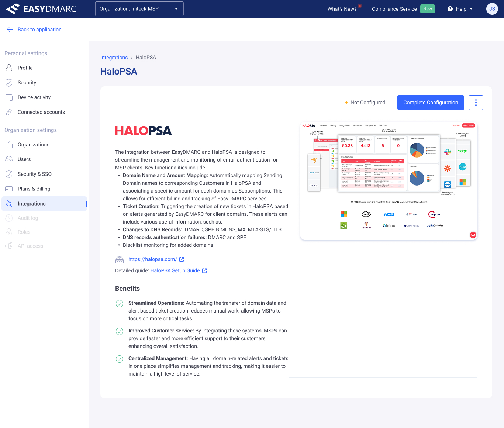Click the green New badge
Viewport: 504px width, 428px height.
(427, 9)
